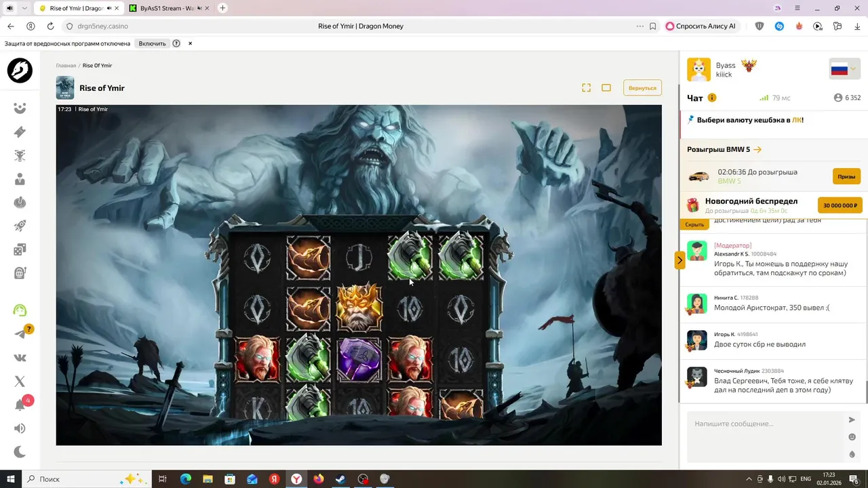Open the Telegram link in sidebar
This screenshot has height=488, width=868.
point(20,334)
